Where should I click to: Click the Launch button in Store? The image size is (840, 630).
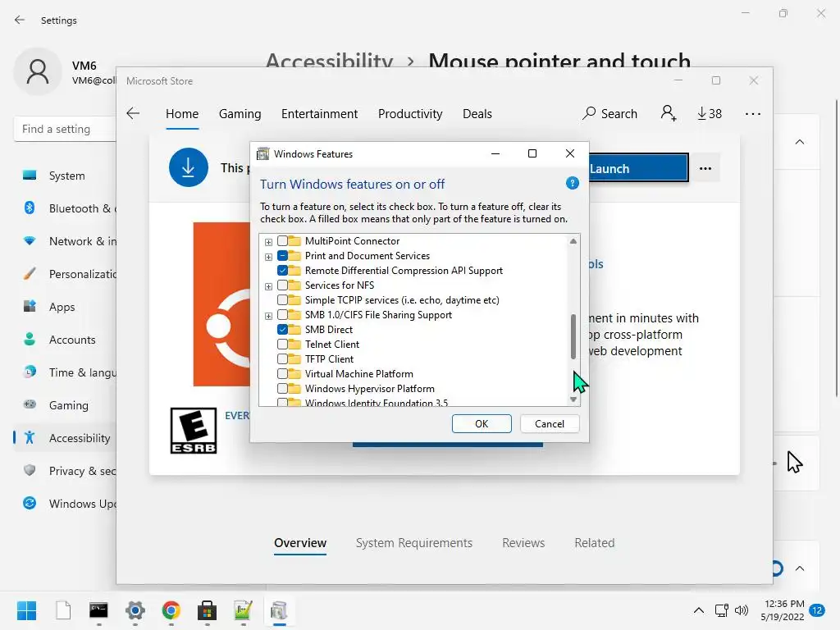point(638,168)
